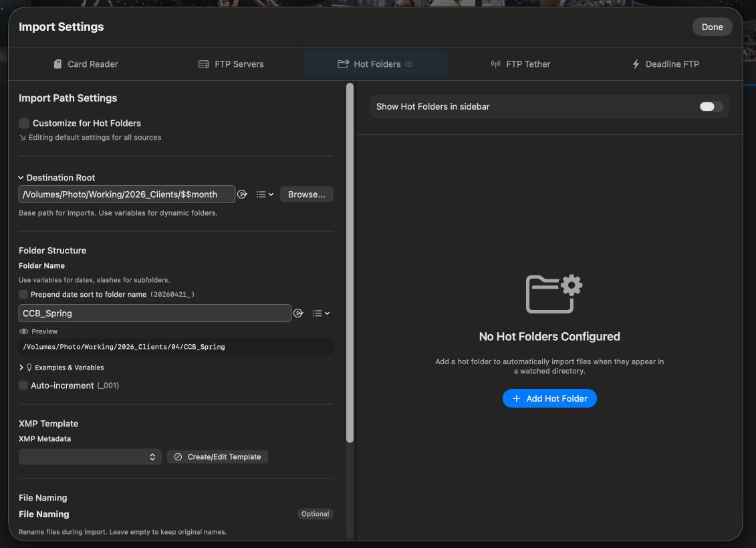Open the XMP Metadata dropdown
The width and height of the screenshot is (756, 548).
(90, 457)
